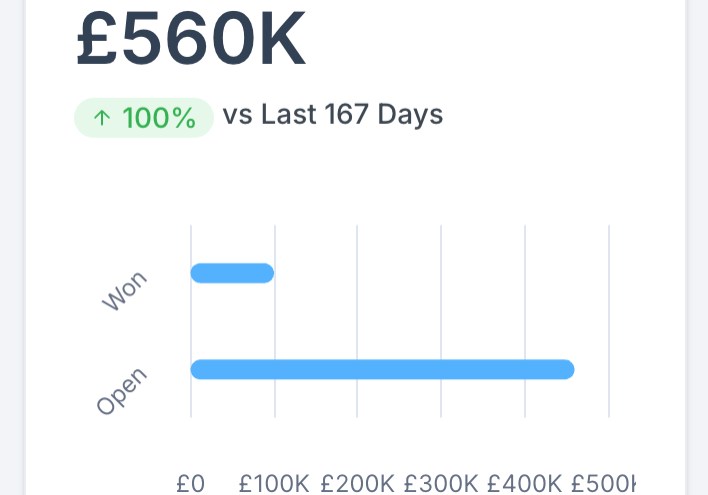This screenshot has width=708, height=495.
Task: Click the Open category label
Action: click(x=122, y=391)
